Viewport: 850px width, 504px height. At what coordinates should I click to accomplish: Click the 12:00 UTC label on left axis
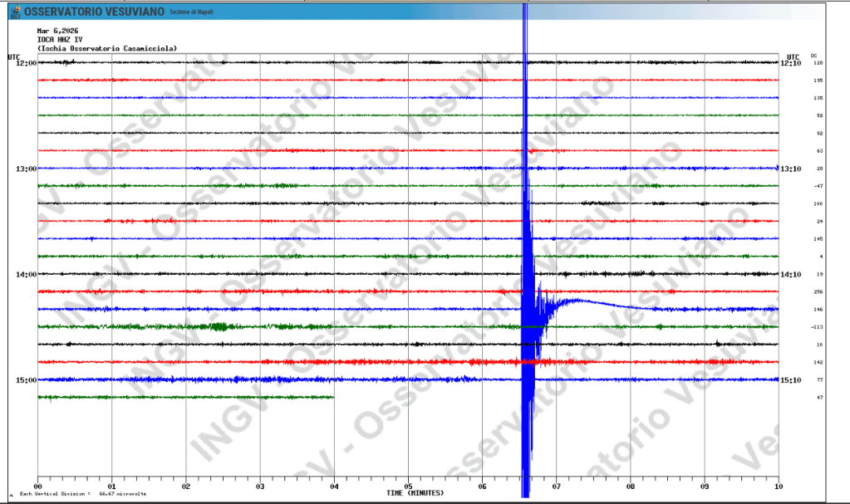pyautogui.click(x=26, y=63)
